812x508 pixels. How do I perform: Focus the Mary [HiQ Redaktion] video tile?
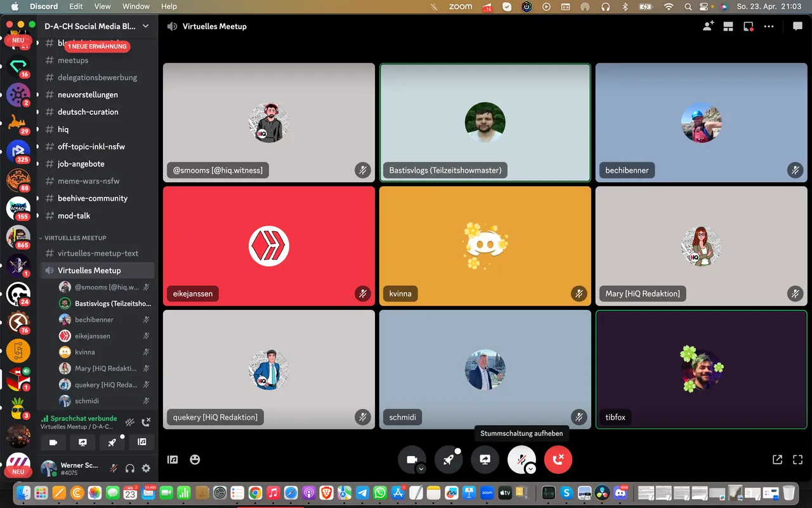702,246
